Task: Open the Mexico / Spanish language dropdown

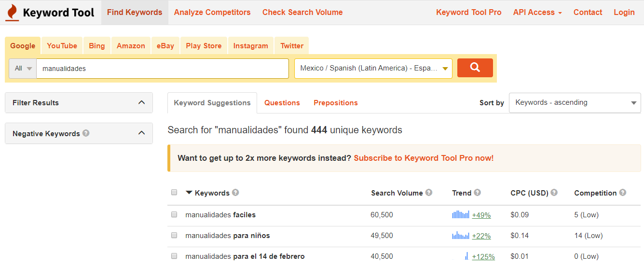Action: [373, 69]
